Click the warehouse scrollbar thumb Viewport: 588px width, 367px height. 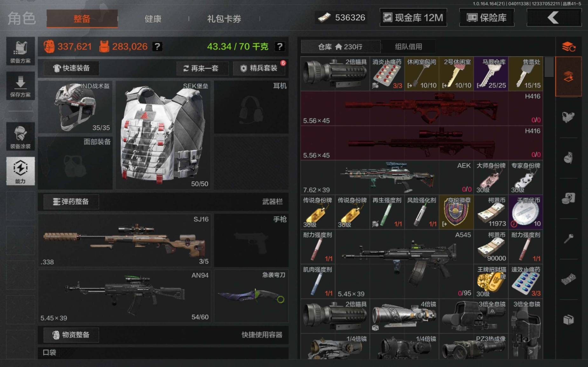(x=549, y=67)
